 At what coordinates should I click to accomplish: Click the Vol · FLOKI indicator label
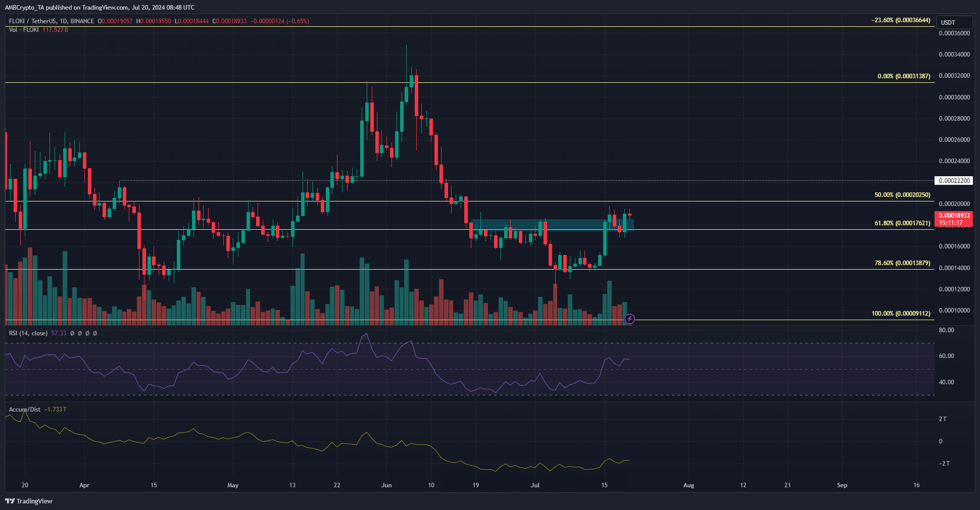(24, 30)
